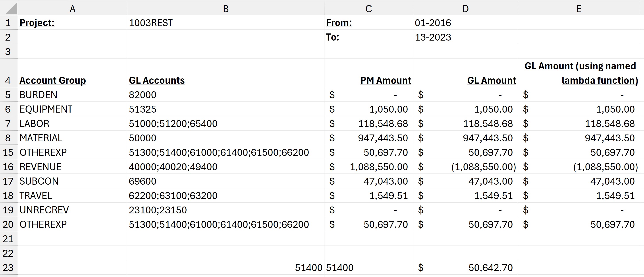Select lambda GL Amount 50,697.70 in row 20
This screenshot has width=644, height=277.
pos(579,224)
